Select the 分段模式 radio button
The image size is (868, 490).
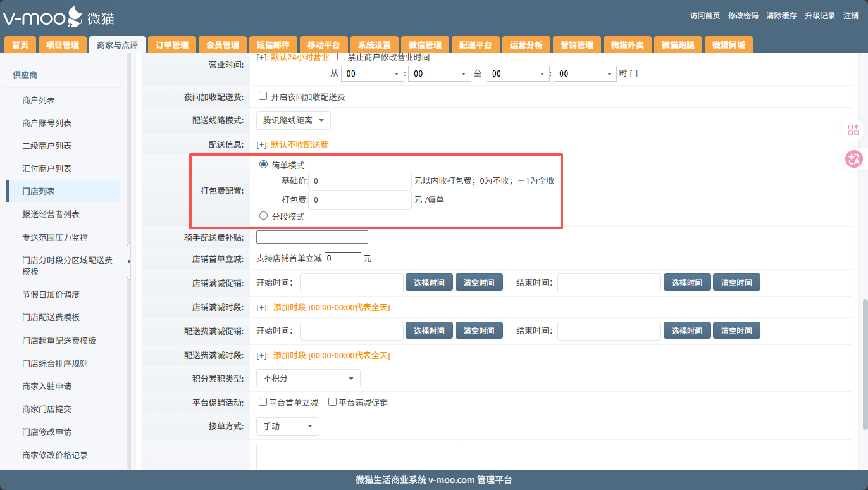[x=264, y=216]
